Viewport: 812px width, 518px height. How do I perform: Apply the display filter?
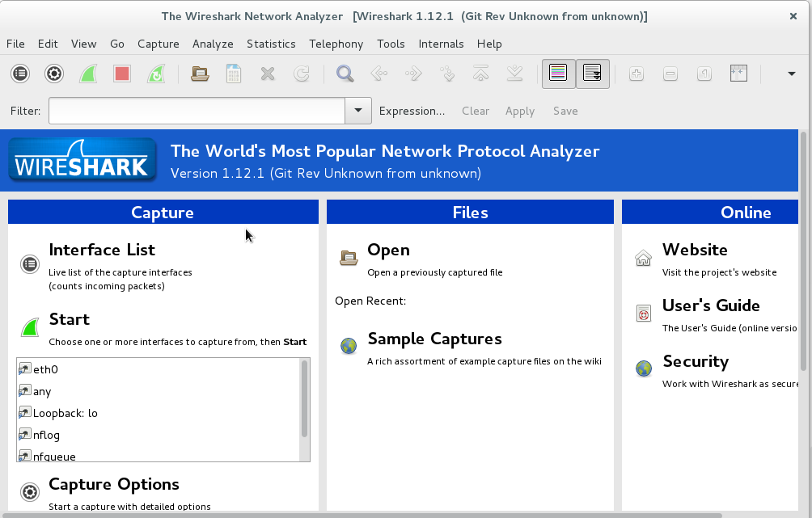click(520, 111)
